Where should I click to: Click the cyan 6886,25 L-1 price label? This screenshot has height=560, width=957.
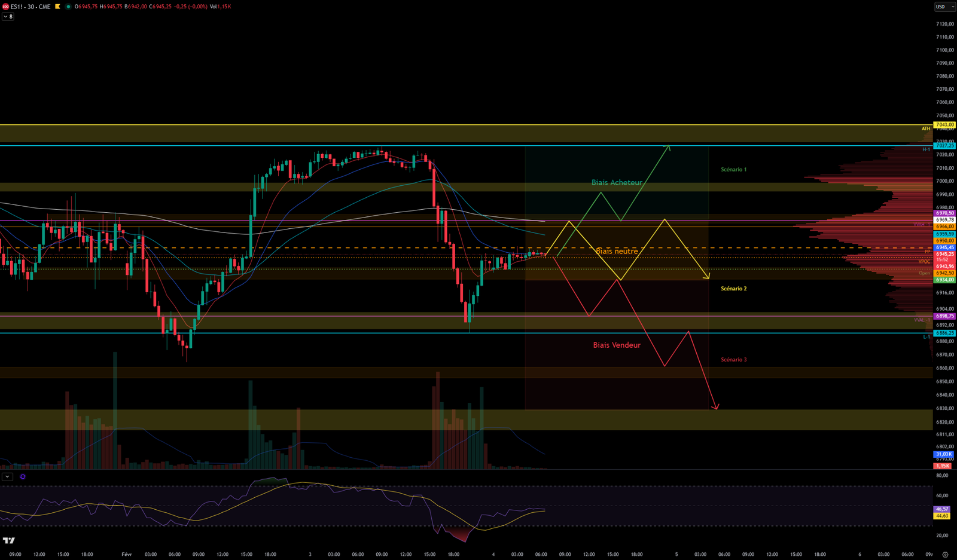[x=944, y=333]
